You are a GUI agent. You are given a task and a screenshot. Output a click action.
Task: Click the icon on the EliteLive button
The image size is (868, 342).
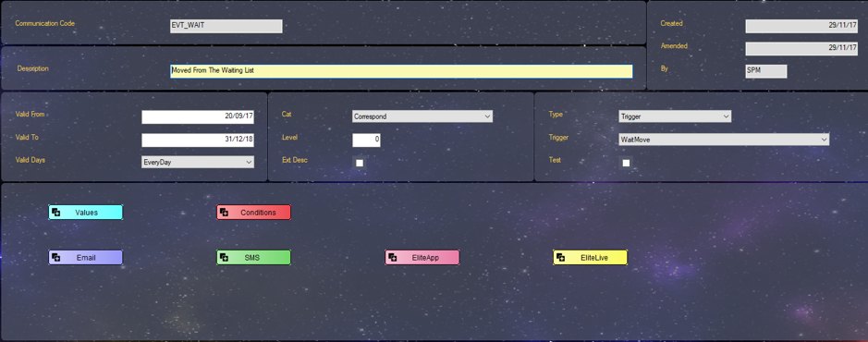(x=560, y=258)
